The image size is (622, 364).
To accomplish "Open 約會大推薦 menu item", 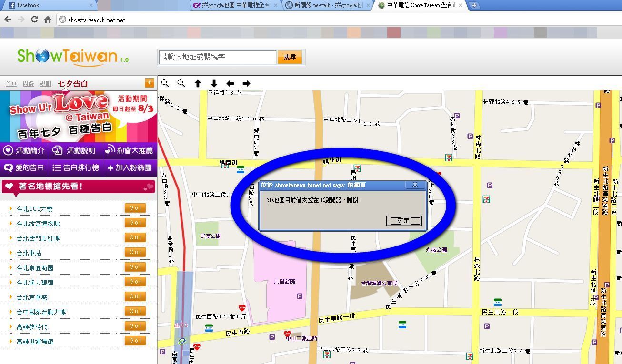I will click(x=130, y=150).
